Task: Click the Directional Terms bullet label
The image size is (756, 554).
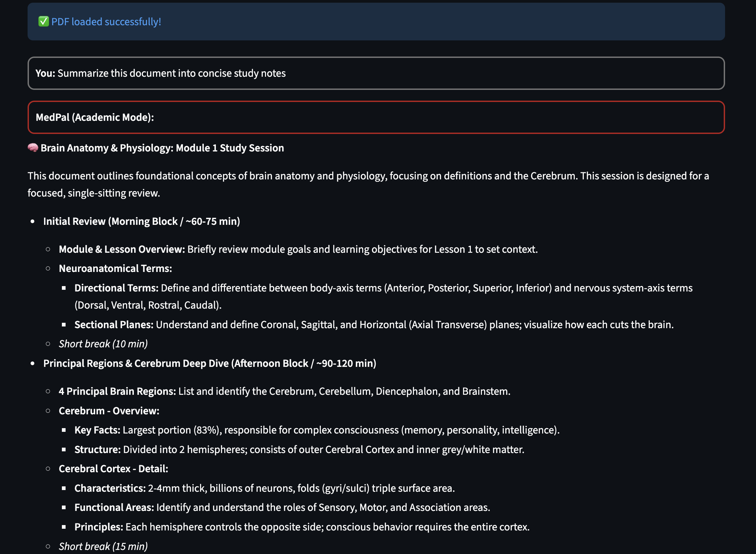Action: 116,288
